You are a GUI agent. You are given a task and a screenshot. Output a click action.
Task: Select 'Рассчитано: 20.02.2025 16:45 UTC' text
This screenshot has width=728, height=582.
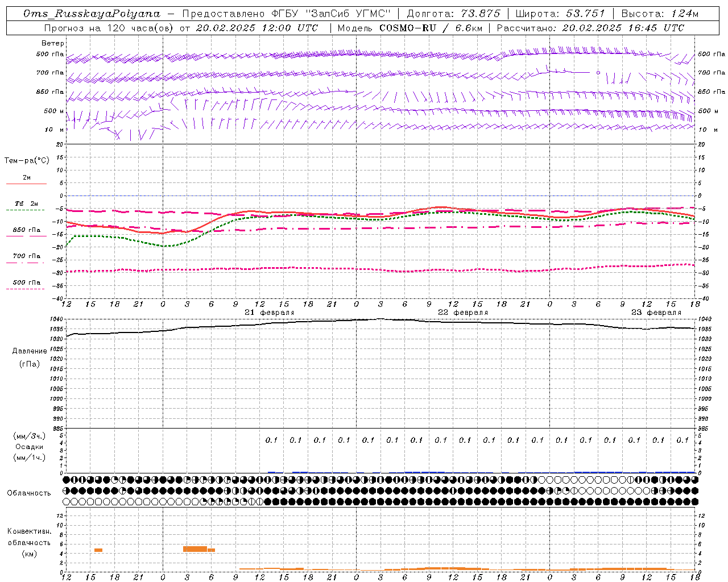tap(590, 28)
